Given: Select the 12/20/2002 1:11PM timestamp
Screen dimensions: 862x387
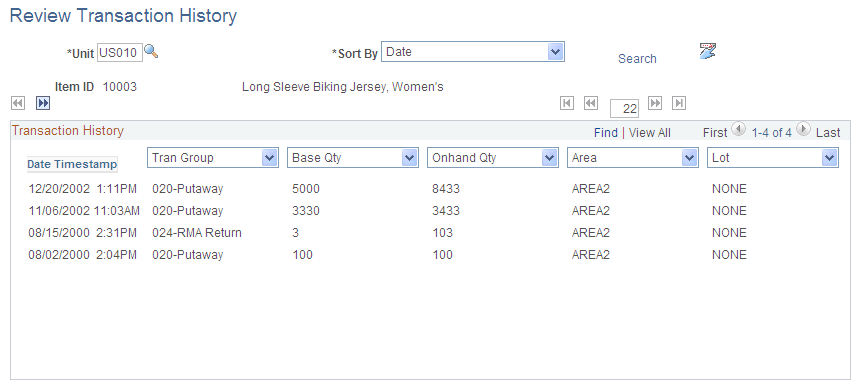Looking at the screenshot, I should pyautogui.click(x=82, y=189).
